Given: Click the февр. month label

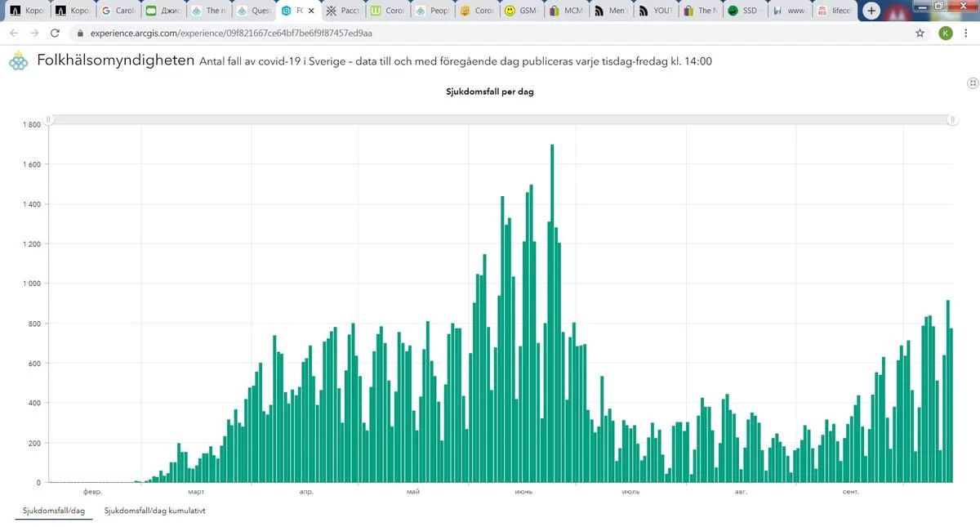Looking at the screenshot, I should (x=93, y=492).
